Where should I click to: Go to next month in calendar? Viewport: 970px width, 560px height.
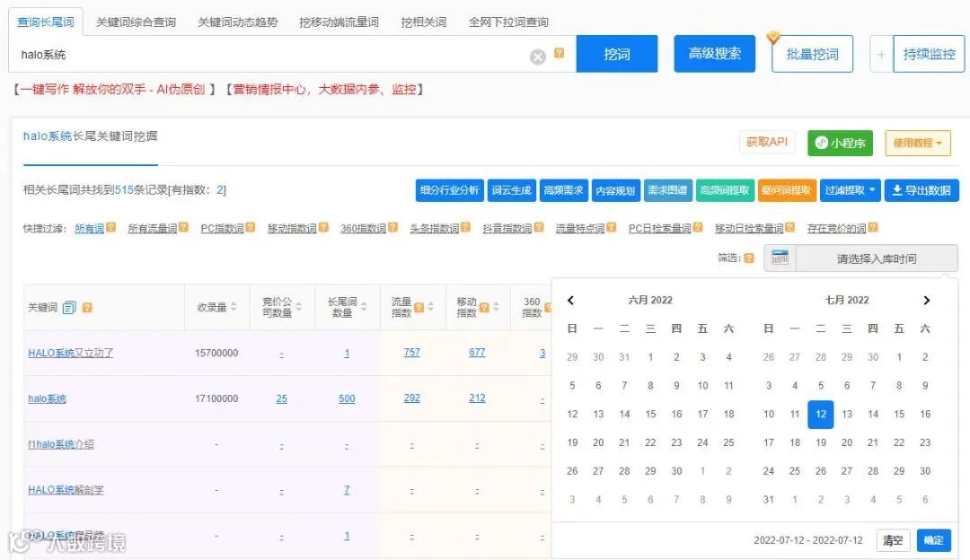[x=926, y=301]
